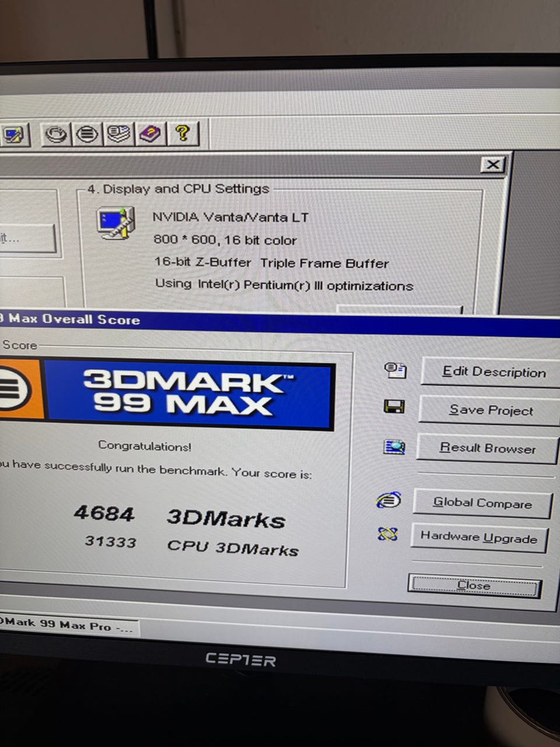Click the stacked result pages toolbar icon
The height and width of the screenshot is (747, 560).
pos(118,134)
